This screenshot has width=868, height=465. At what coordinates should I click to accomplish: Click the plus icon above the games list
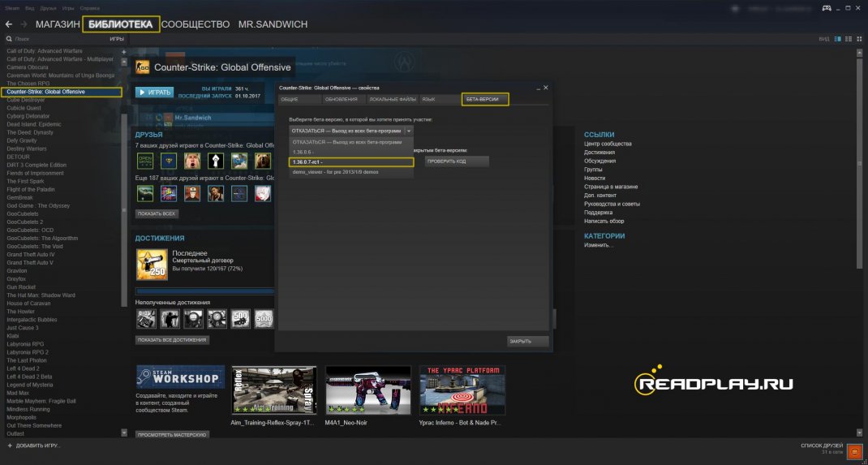[x=123, y=51]
